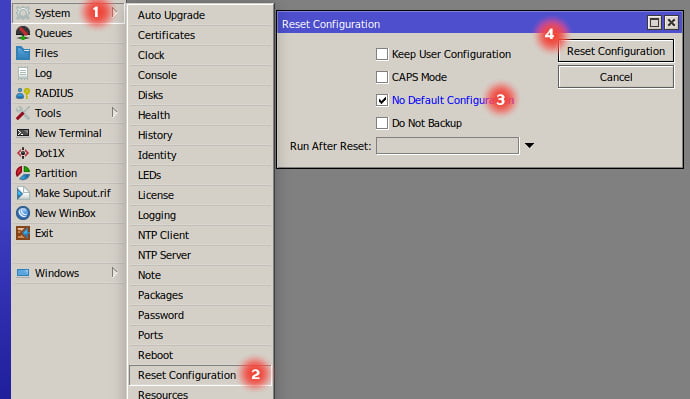The width and height of the screenshot is (690, 399).
Task: Select Files in the sidebar menu
Action: (x=69, y=53)
